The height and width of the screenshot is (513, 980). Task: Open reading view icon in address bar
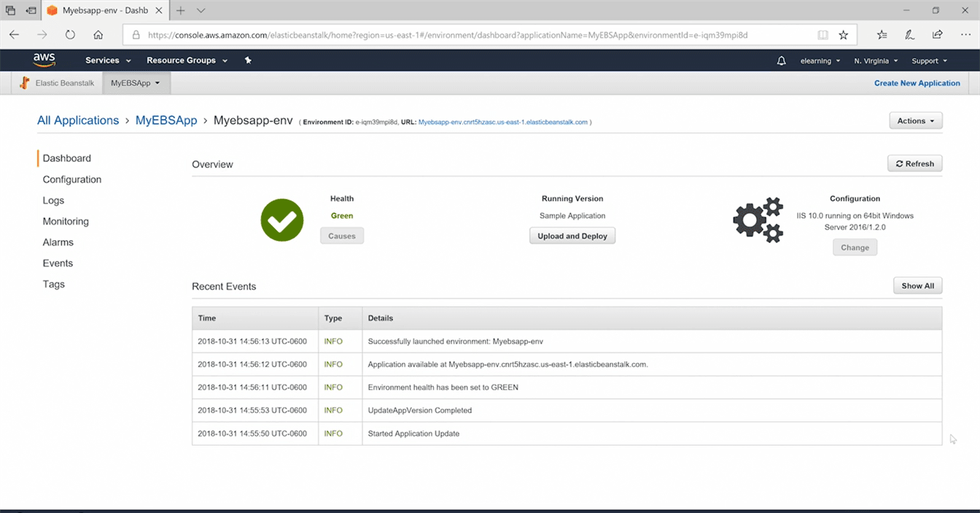point(822,34)
